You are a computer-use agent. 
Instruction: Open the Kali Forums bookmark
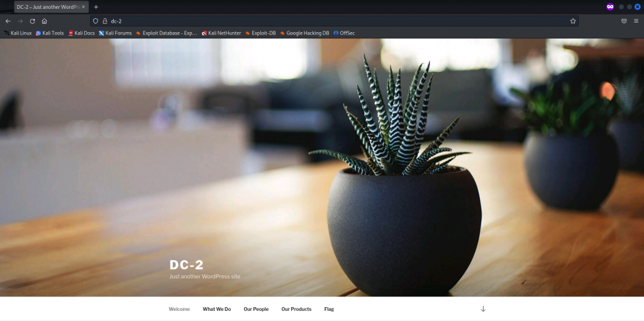[116, 33]
